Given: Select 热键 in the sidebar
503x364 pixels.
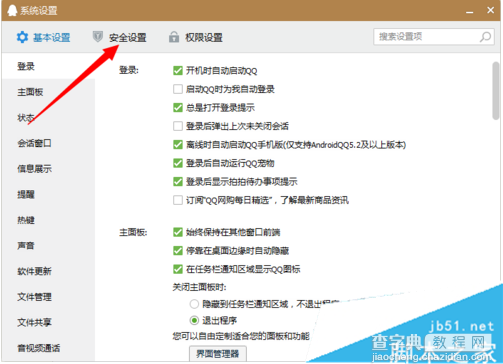Looking at the screenshot, I should pyautogui.click(x=49, y=220).
